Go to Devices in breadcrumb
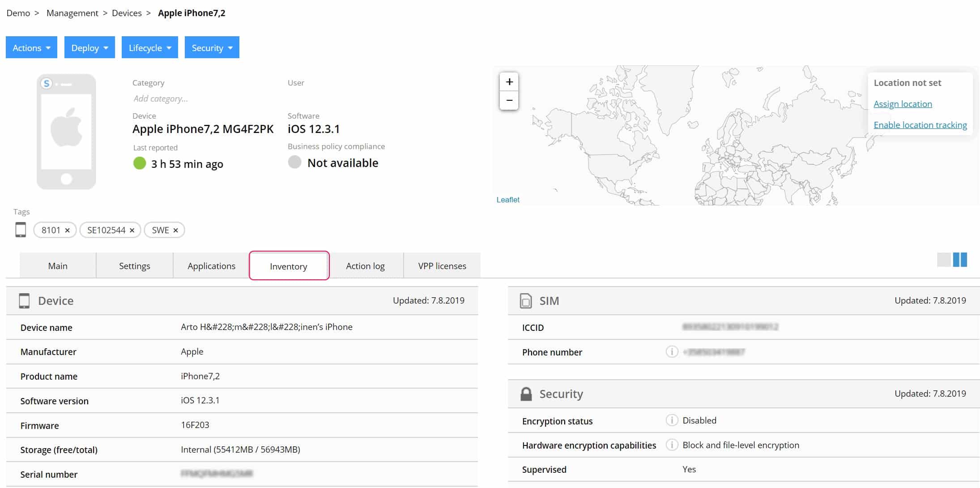The image size is (980, 488). [127, 13]
